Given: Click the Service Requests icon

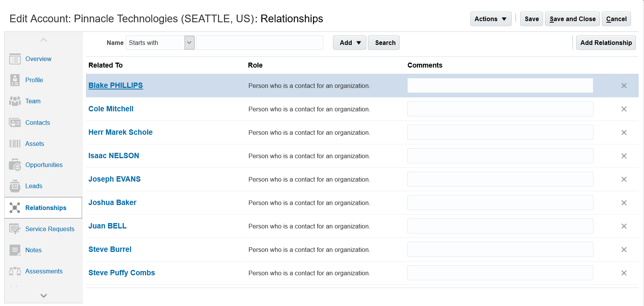Looking at the screenshot, I should tap(15, 229).
